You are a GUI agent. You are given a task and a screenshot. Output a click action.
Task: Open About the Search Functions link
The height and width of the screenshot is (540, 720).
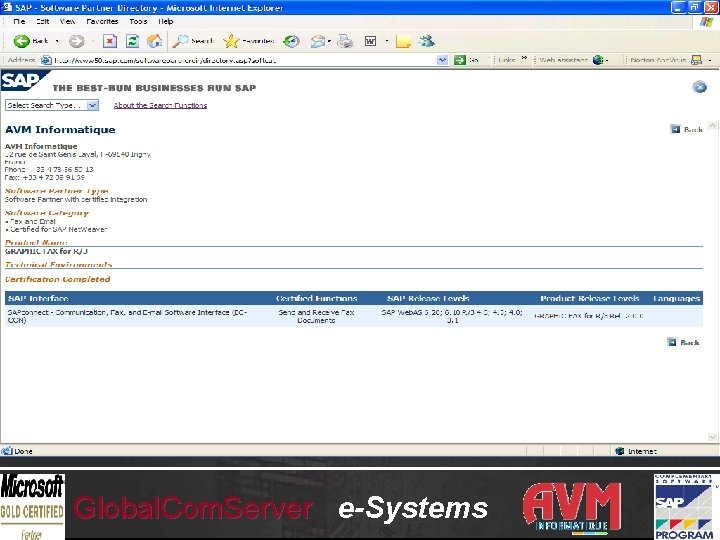160,106
